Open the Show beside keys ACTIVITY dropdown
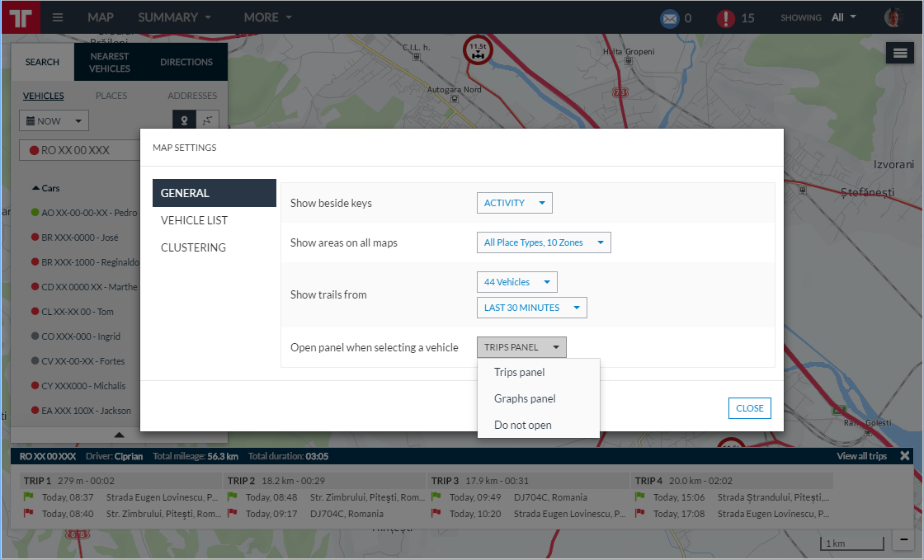Image resolution: width=924 pixels, height=560 pixels. [x=514, y=203]
